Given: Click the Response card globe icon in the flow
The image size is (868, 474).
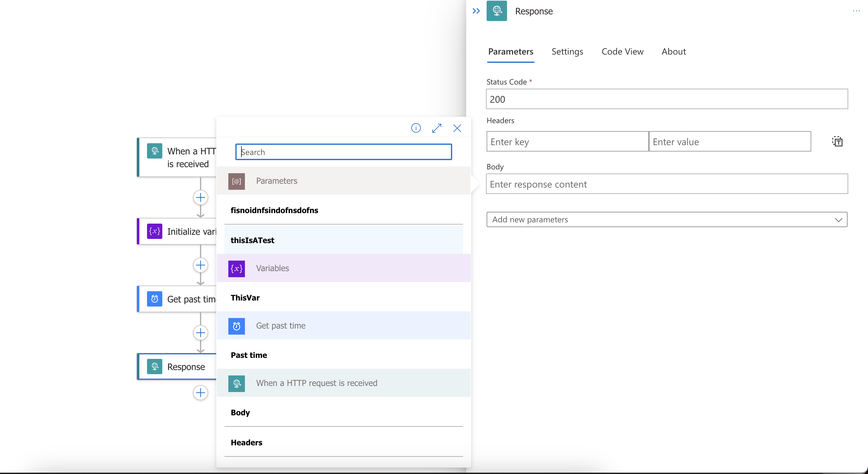Looking at the screenshot, I should click(154, 367).
